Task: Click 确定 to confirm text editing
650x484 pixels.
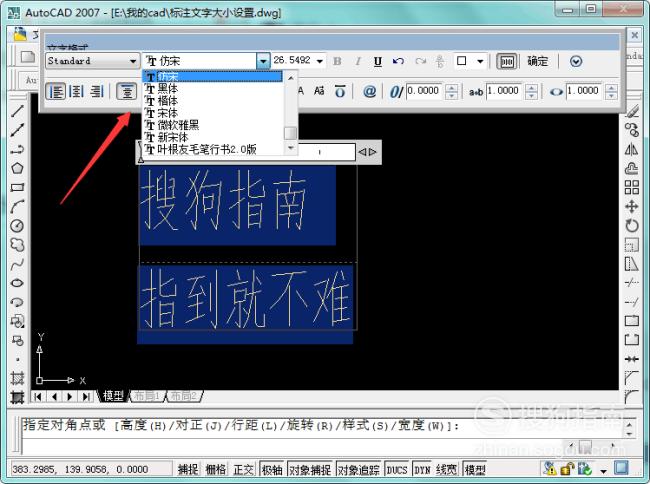Action: pos(537,61)
